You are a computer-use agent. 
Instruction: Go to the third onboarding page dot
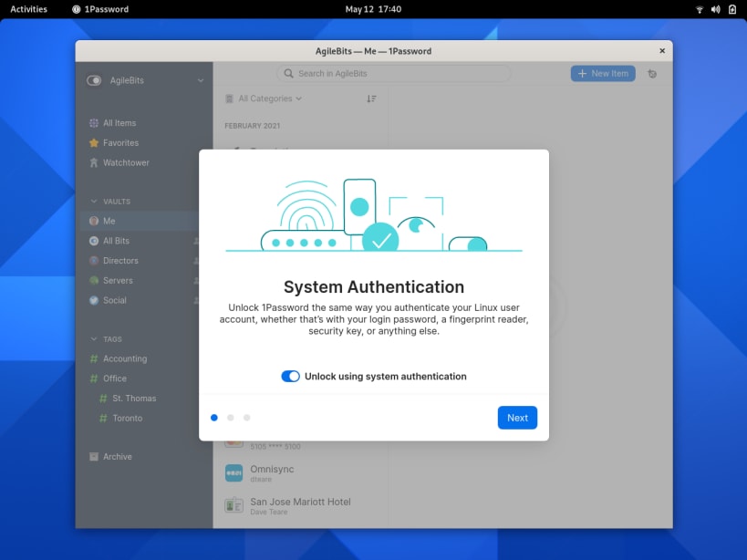(x=247, y=418)
